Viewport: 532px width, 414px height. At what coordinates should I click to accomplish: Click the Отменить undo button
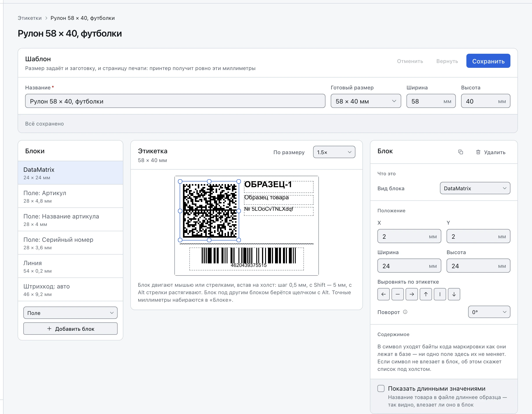(410, 61)
